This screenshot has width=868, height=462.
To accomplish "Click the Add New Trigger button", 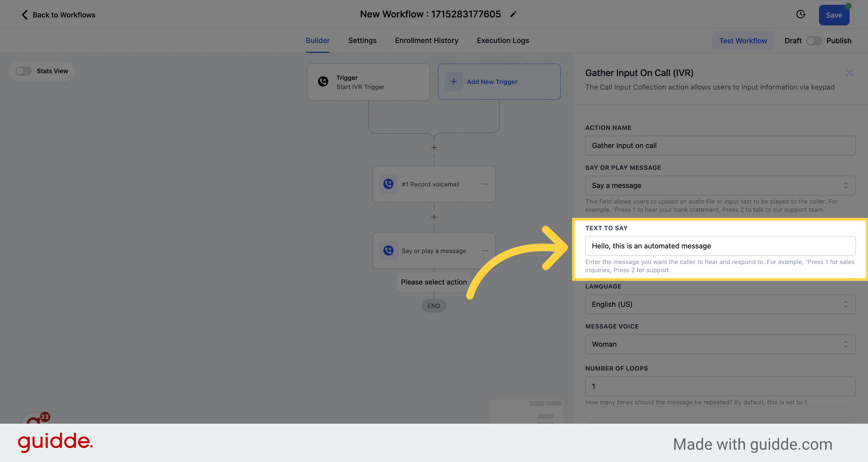I will [498, 81].
